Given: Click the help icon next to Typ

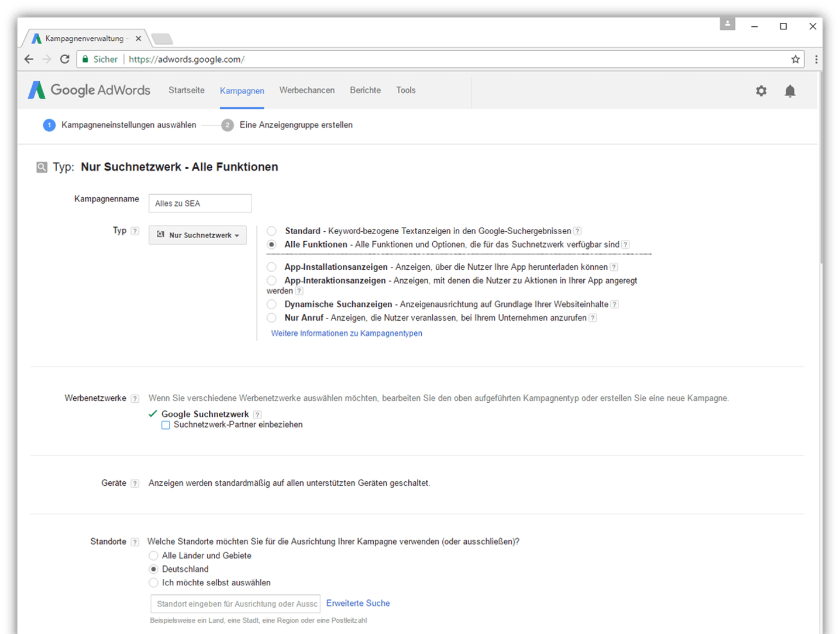Looking at the screenshot, I should [x=135, y=231].
